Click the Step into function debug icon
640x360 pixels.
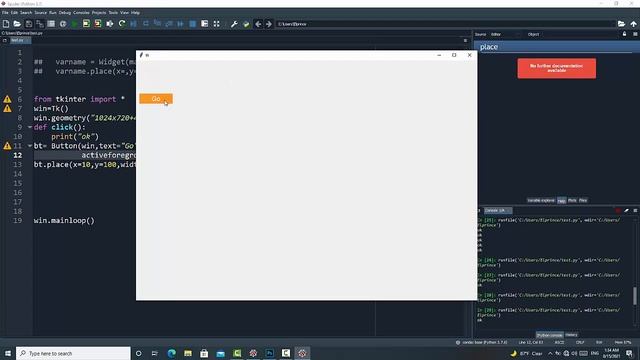[157, 24]
